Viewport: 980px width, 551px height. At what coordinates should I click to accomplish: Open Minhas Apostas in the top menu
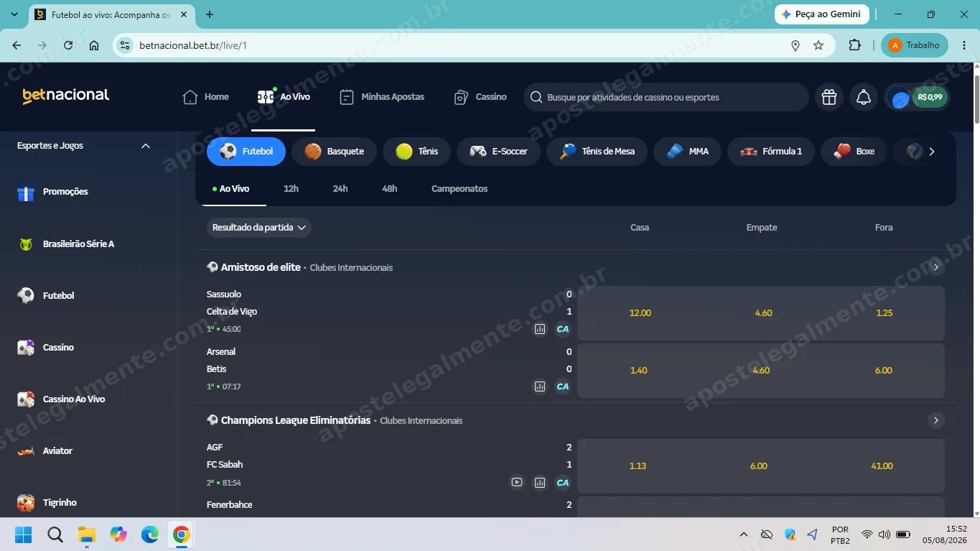(382, 97)
